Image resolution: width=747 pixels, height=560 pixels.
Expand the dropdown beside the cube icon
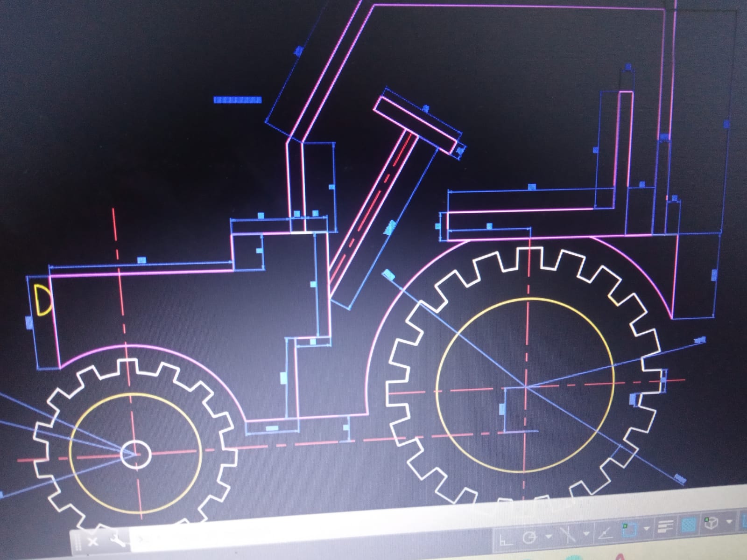[730, 521]
